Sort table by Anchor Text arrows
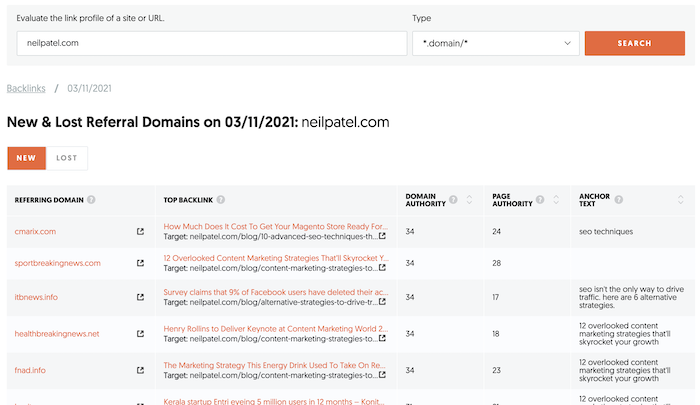This screenshot has width=700, height=405. point(680,200)
